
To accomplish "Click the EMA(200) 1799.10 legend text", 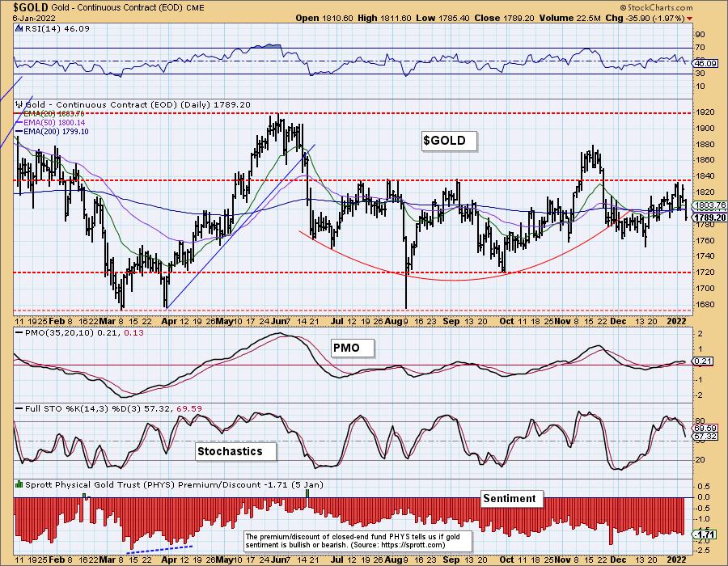I will 56,131.
